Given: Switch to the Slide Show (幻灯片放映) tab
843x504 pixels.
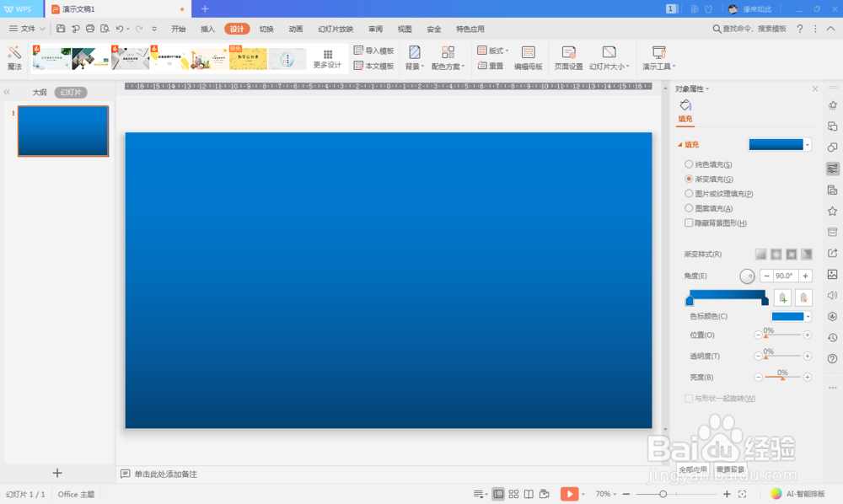Looking at the screenshot, I should click(336, 29).
